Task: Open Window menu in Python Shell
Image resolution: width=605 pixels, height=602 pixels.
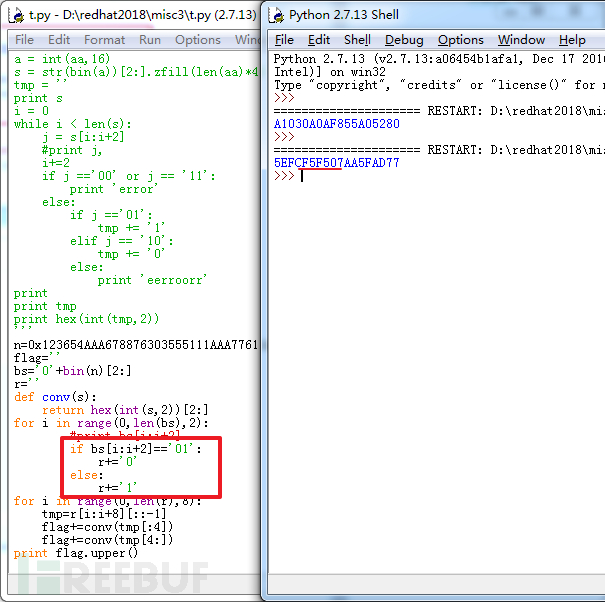Action: (521, 40)
